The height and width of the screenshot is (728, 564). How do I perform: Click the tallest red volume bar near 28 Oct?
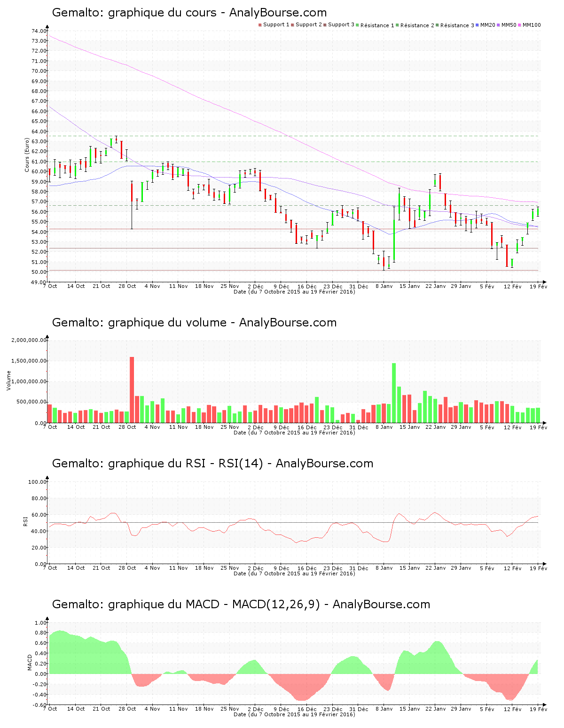[132, 390]
